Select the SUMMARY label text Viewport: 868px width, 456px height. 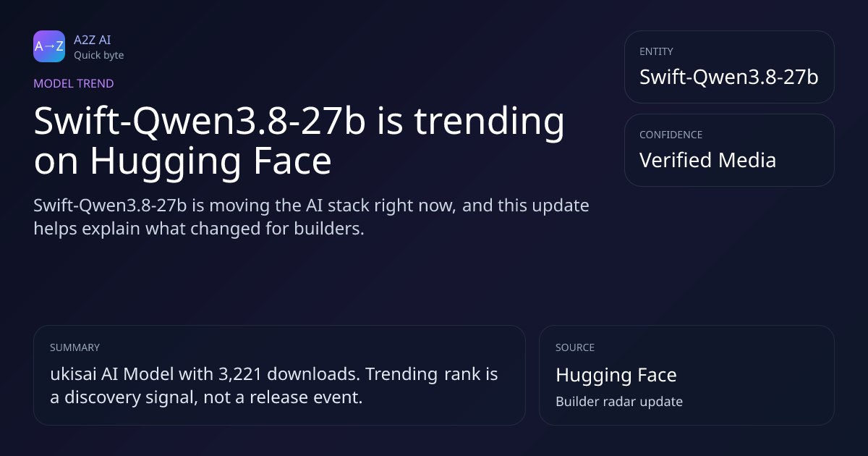coord(75,347)
